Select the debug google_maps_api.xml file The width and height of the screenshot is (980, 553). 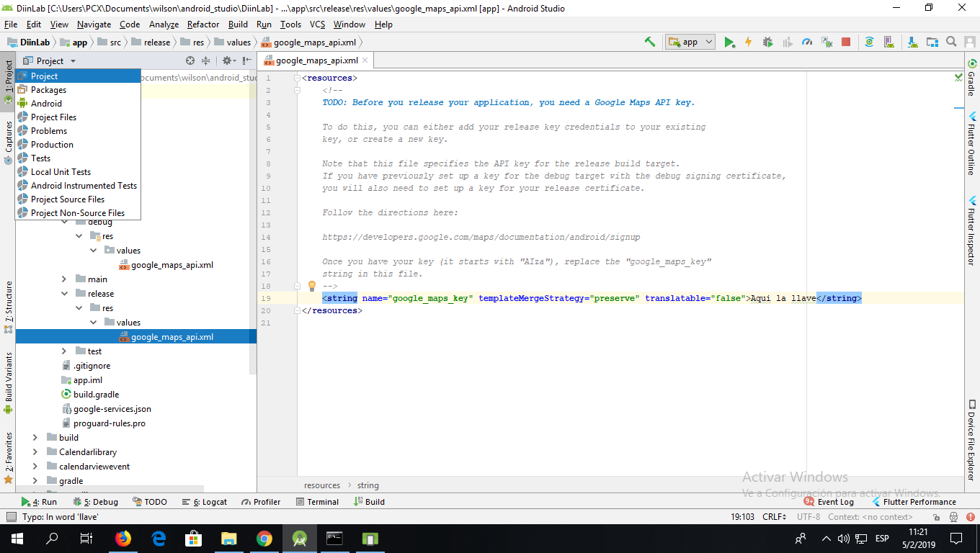(166, 265)
